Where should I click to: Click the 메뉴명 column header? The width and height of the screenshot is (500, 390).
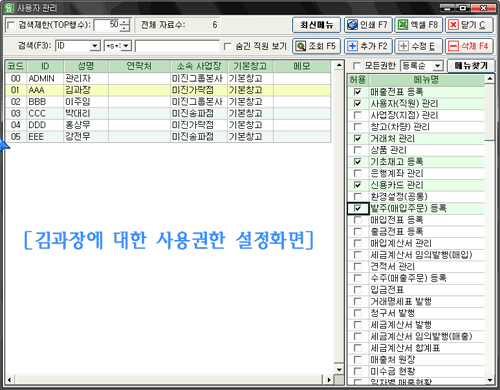tap(426, 80)
